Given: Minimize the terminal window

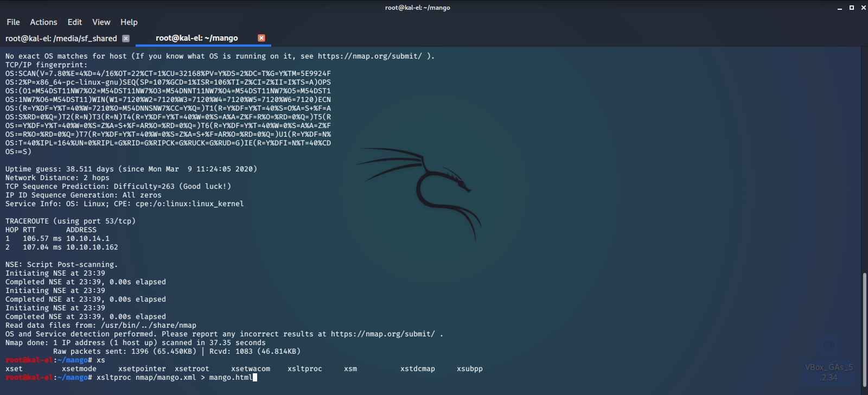Looking at the screenshot, I should [840, 8].
